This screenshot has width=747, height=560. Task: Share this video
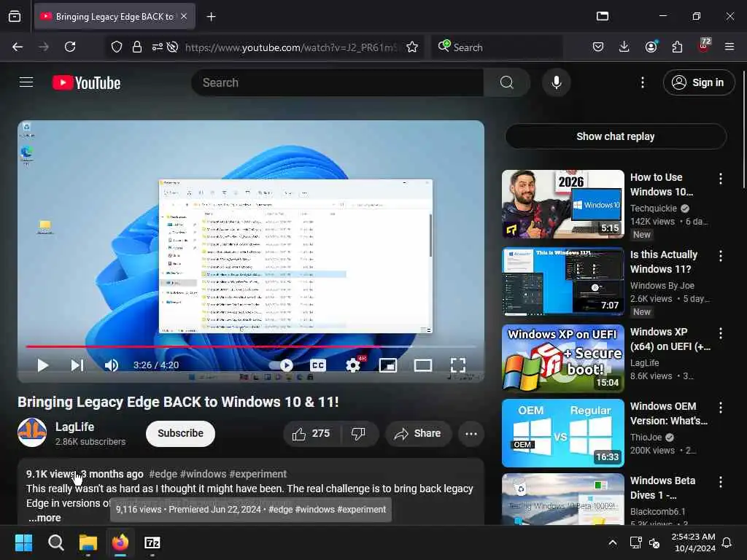[418, 433]
